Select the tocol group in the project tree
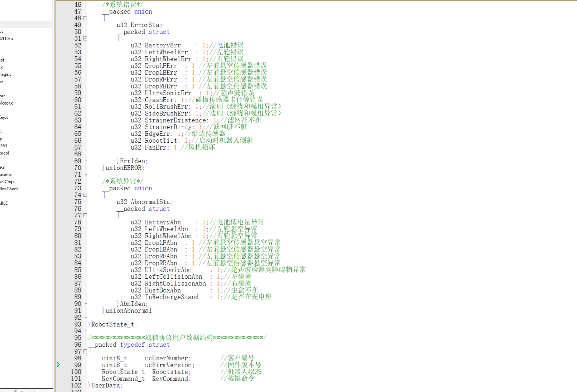 [x=5, y=153]
